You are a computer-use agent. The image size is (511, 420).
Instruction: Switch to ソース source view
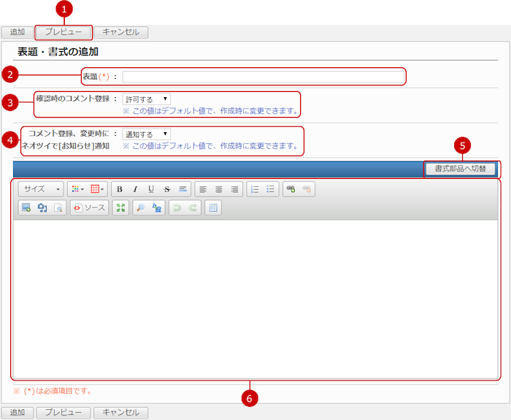(89, 207)
